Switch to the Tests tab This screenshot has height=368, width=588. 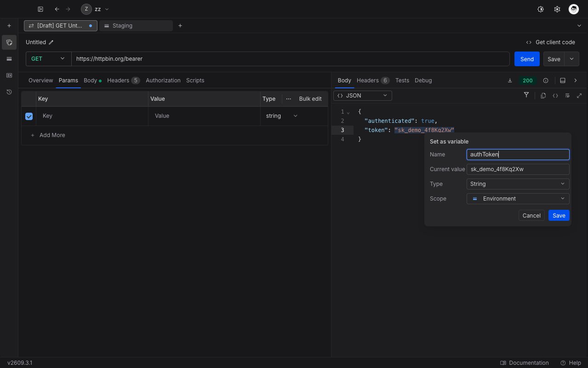[x=402, y=80]
